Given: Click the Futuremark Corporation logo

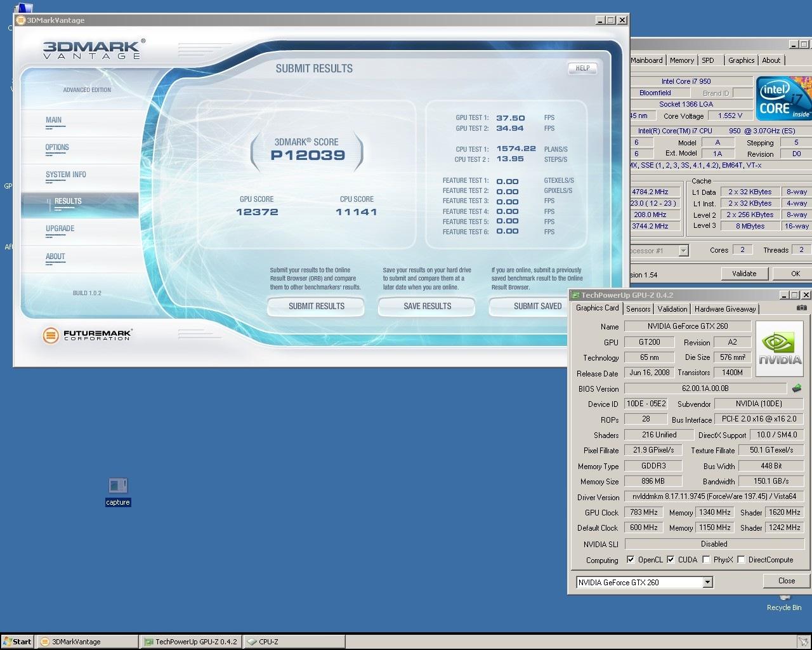Looking at the screenshot, I should point(87,335).
